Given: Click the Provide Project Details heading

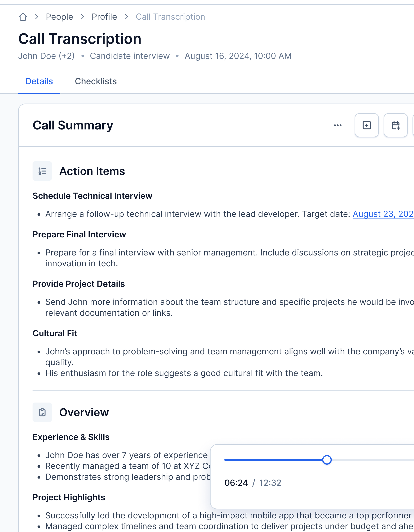Looking at the screenshot, I should pyautogui.click(x=79, y=284).
